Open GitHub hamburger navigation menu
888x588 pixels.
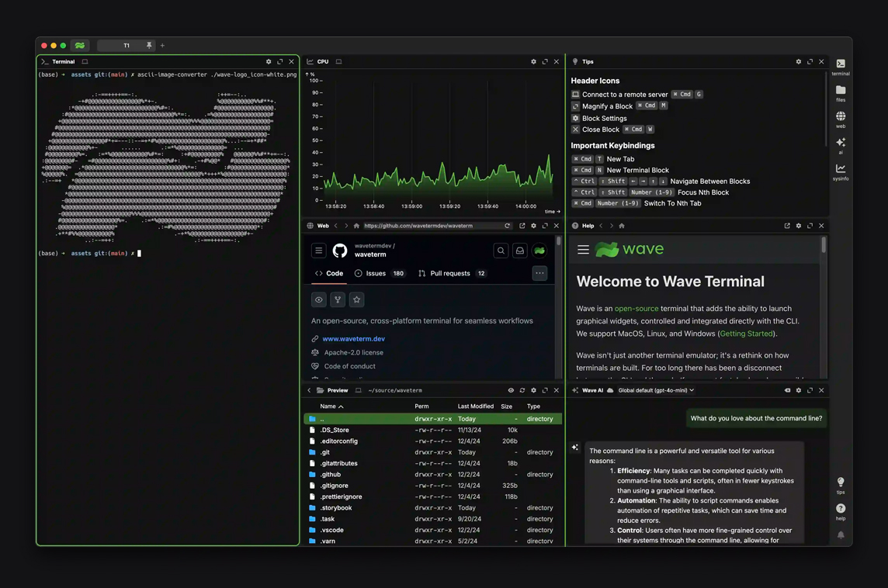tap(319, 250)
